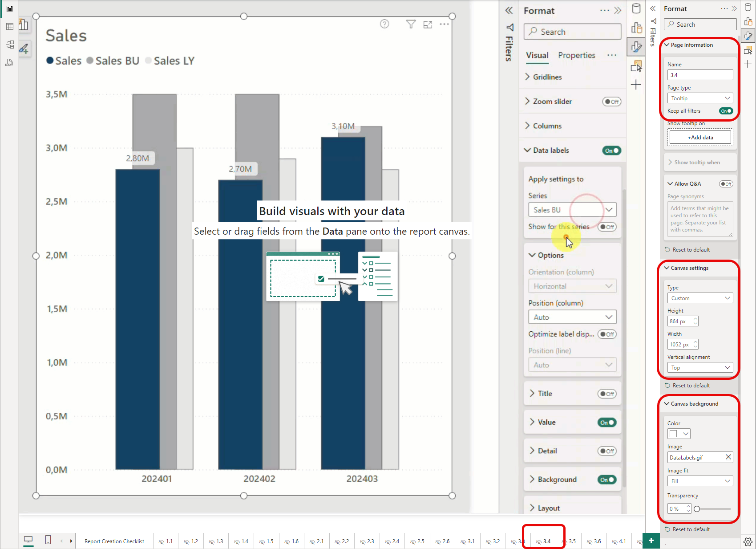Click the Transparency slider handle

click(x=697, y=509)
